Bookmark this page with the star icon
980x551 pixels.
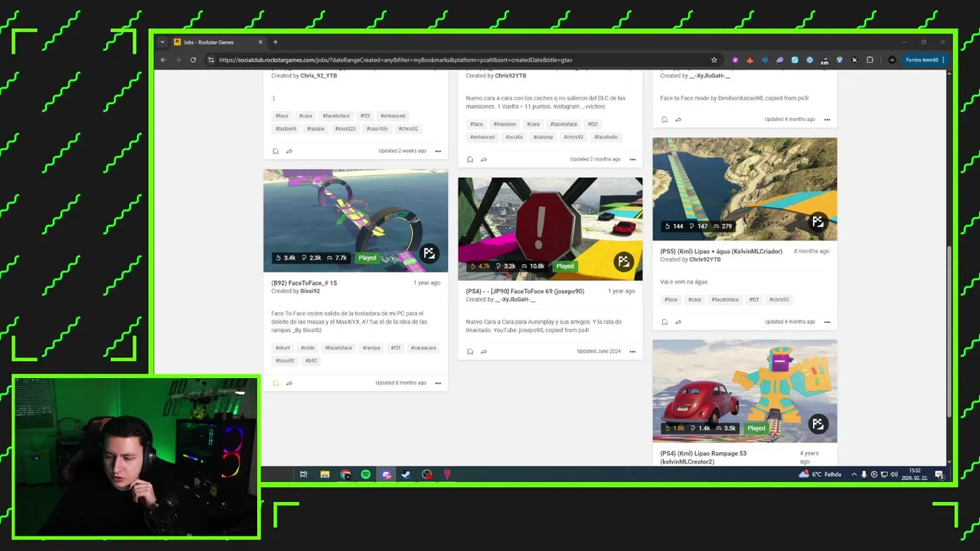click(714, 60)
